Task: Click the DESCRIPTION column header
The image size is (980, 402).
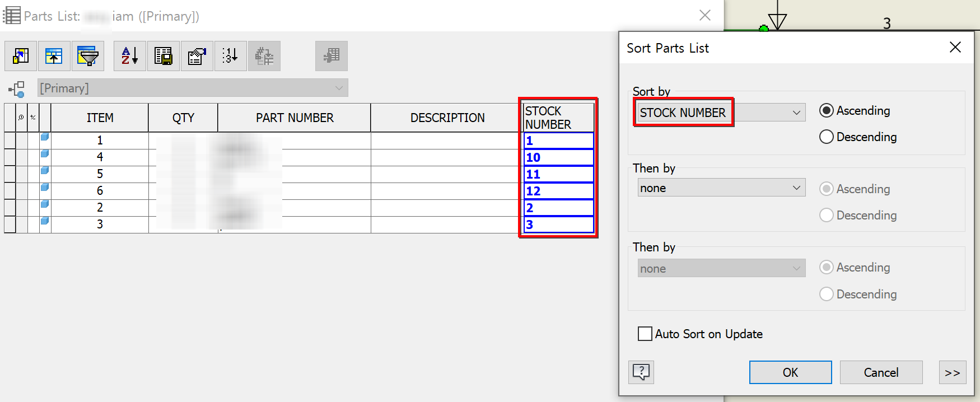Action: coord(447,118)
